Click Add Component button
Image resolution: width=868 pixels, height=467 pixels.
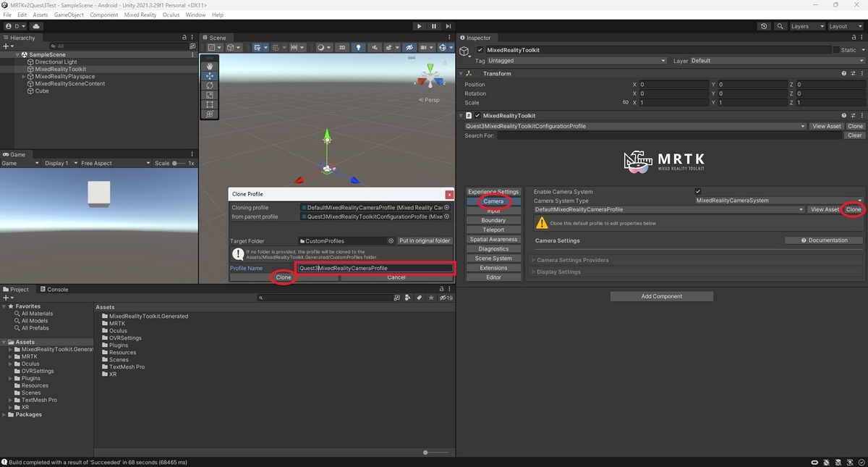coord(662,296)
